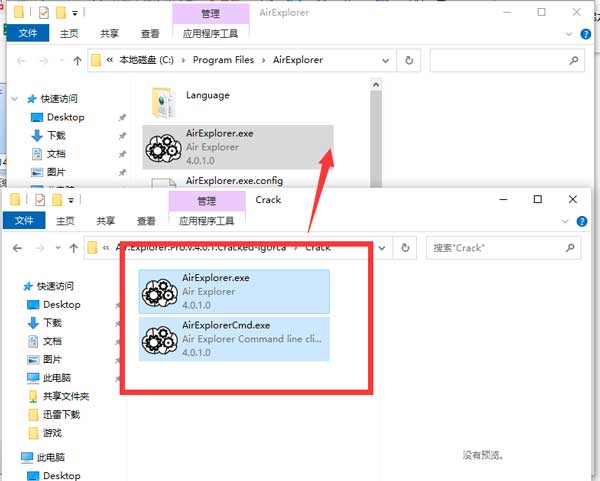Image resolution: width=600 pixels, height=481 pixels.
Task: Click Program Files in address breadcrumb
Action: click(x=223, y=60)
